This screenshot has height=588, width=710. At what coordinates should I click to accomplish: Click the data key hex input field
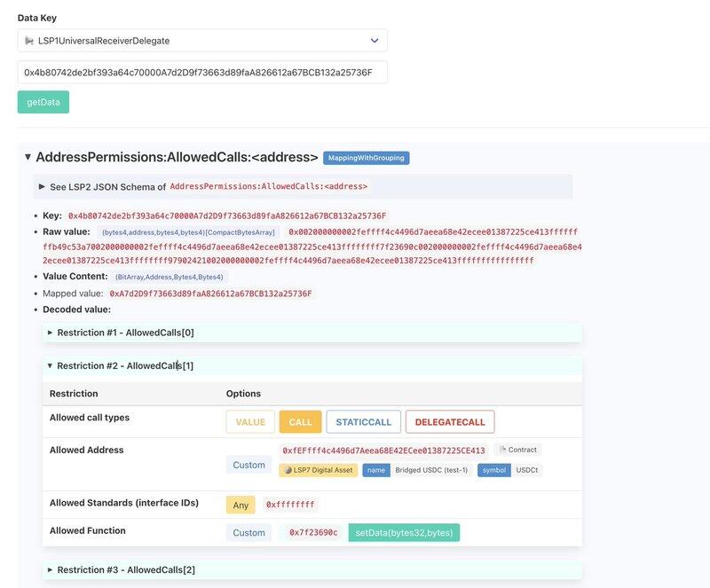coord(202,72)
